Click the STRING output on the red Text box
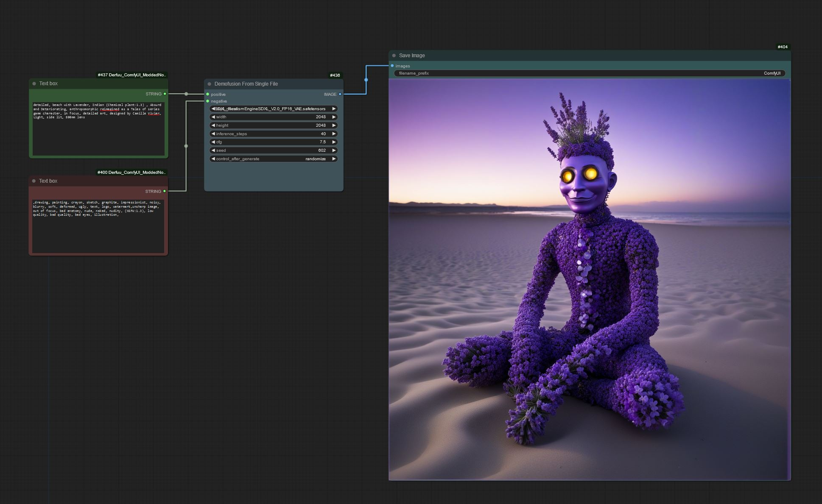Screen dimensions: 822x504 coord(165,191)
